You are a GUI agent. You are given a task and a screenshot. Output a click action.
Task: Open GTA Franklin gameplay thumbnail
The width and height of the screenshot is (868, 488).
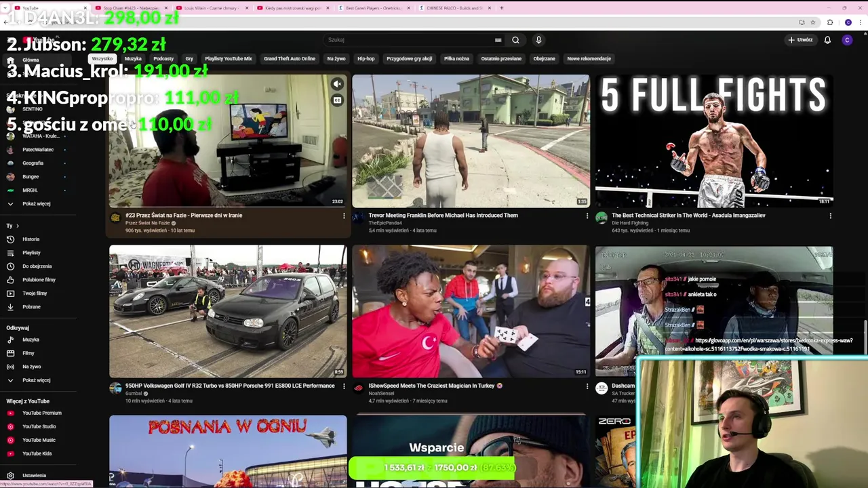[471, 140]
